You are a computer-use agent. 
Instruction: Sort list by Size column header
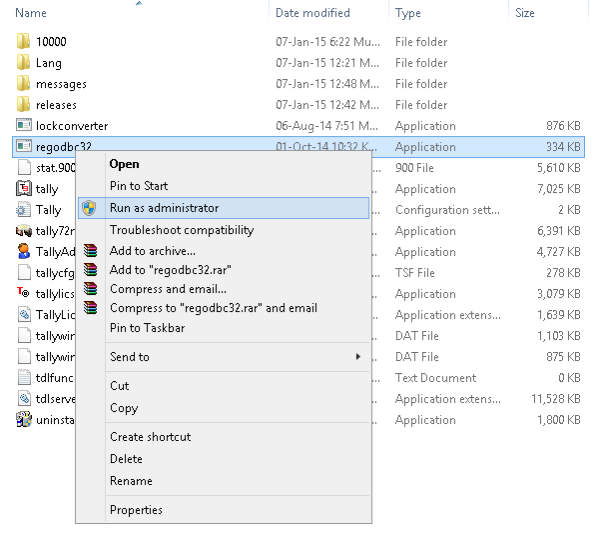[525, 13]
